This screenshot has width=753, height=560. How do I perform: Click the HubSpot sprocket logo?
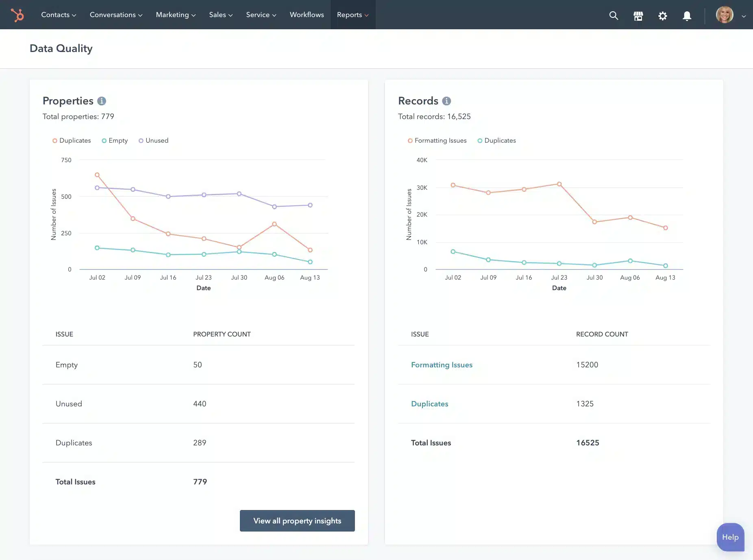17,15
